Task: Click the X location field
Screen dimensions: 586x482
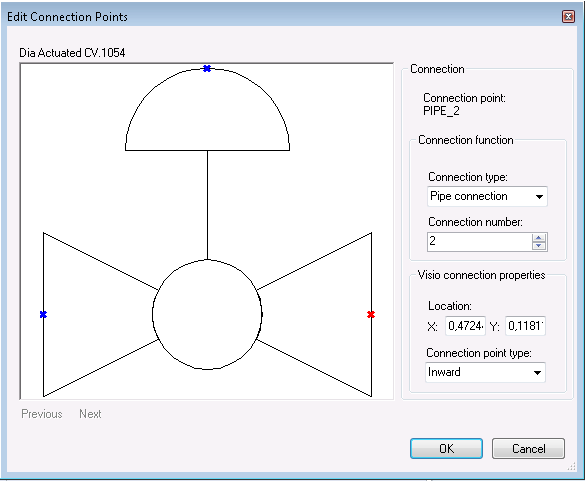Action: [x=465, y=326]
